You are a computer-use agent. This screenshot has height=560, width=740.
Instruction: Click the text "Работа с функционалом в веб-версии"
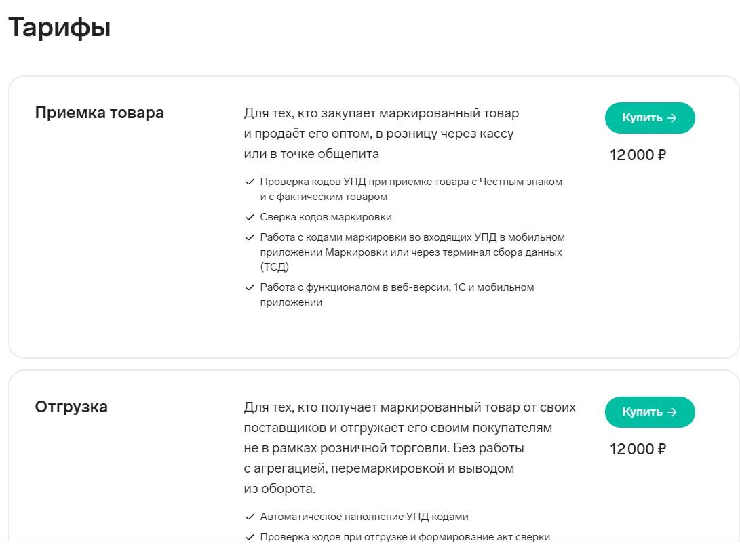tap(397, 294)
